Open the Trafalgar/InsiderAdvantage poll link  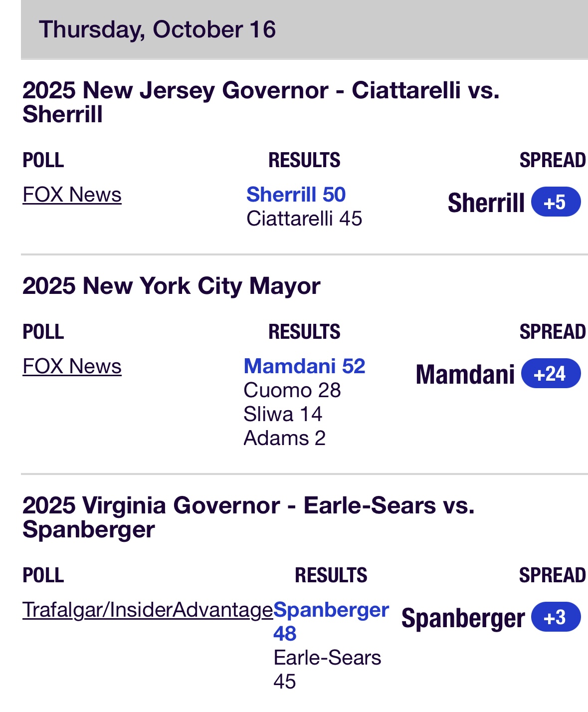[148, 610]
